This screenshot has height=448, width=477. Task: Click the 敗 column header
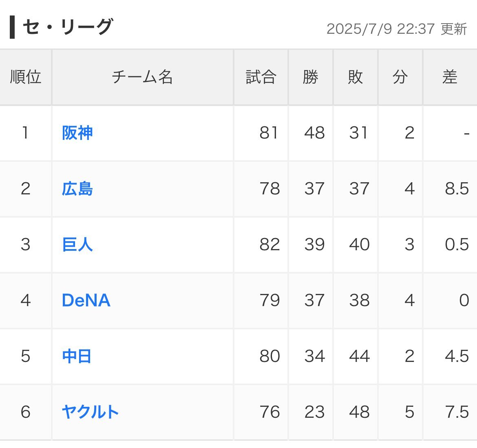pos(356,77)
